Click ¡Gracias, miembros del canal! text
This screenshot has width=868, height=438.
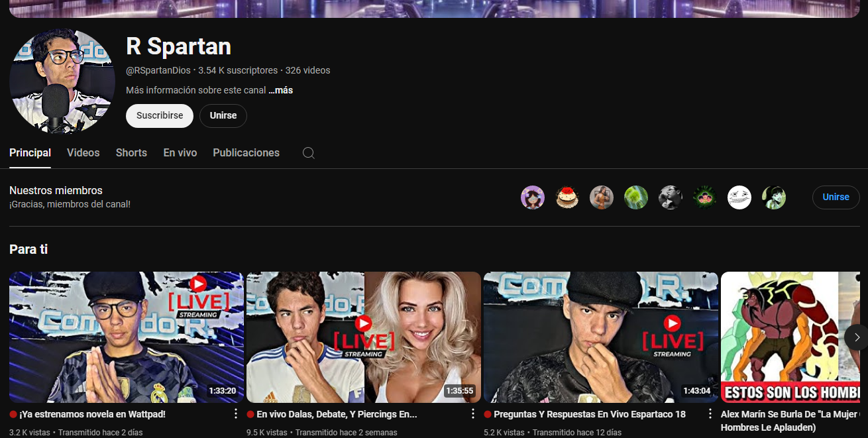70,204
